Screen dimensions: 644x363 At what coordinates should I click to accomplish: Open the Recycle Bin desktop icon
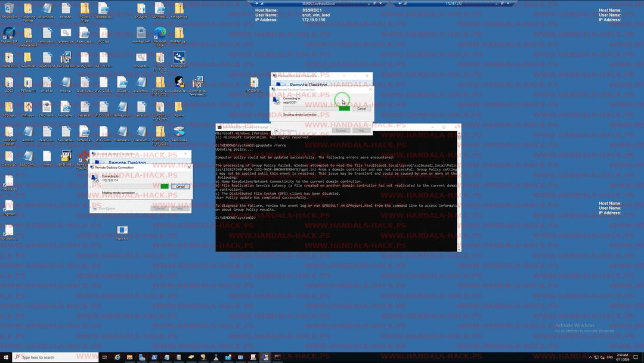tap(8, 11)
